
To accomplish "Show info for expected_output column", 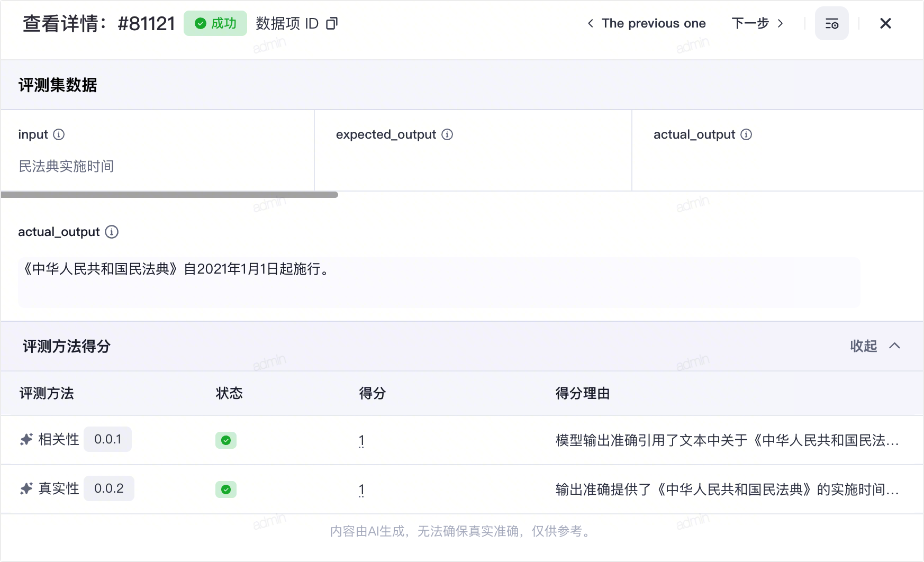I will [447, 134].
